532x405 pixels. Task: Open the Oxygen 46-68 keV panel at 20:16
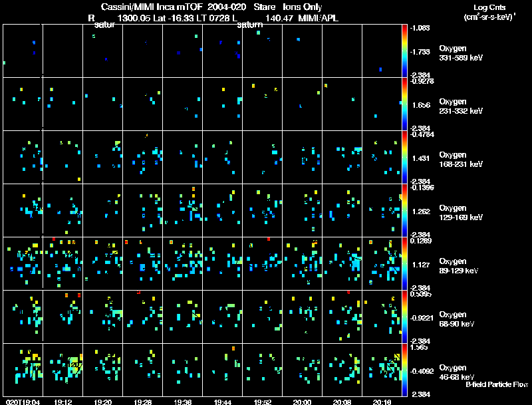pyautogui.click(x=382, y=370)
